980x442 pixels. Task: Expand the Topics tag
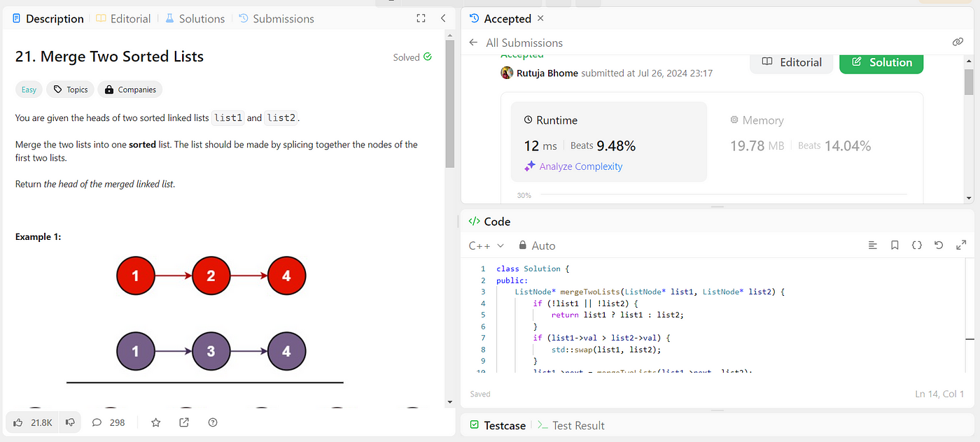[69, 90]
